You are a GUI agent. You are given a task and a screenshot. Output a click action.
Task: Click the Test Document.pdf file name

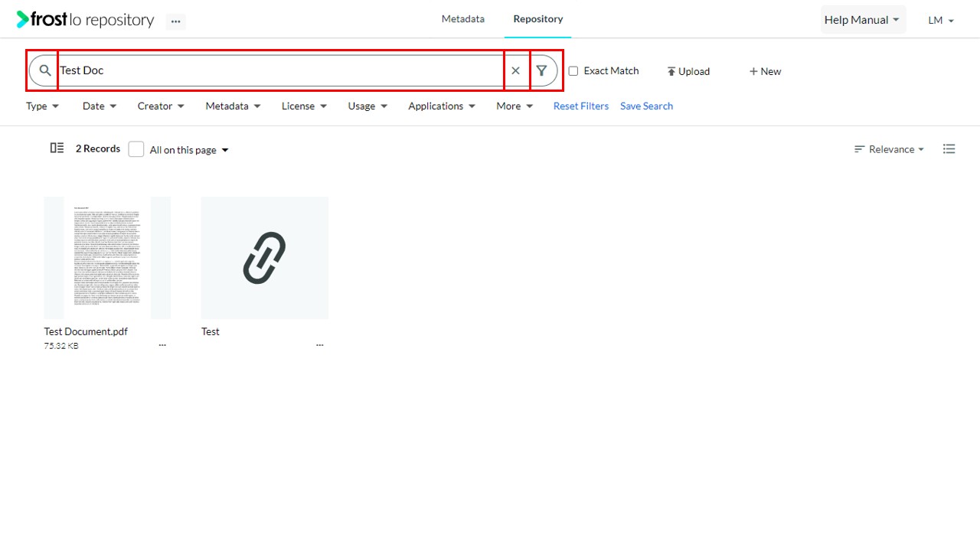click(x=86, y=331)
